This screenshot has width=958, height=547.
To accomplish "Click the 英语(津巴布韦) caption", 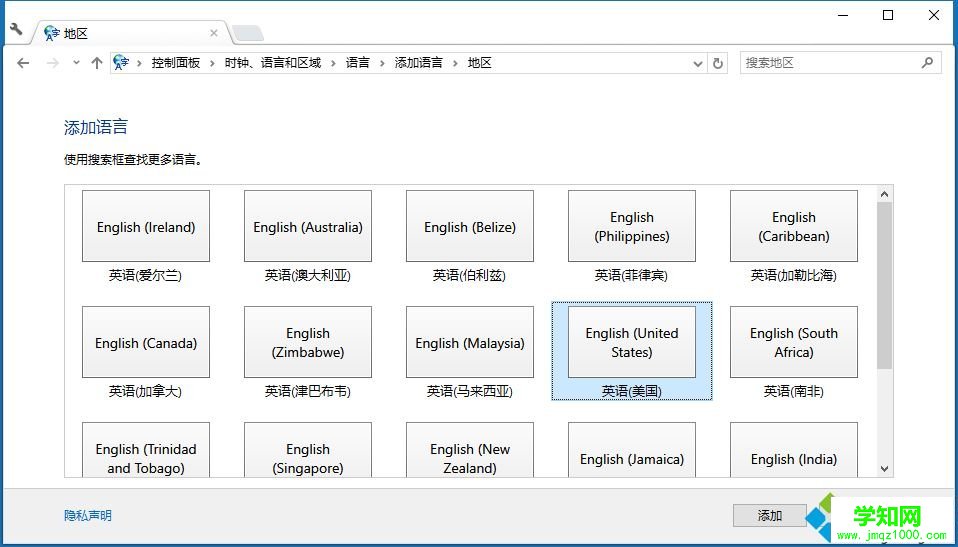I will coord(308,391).
